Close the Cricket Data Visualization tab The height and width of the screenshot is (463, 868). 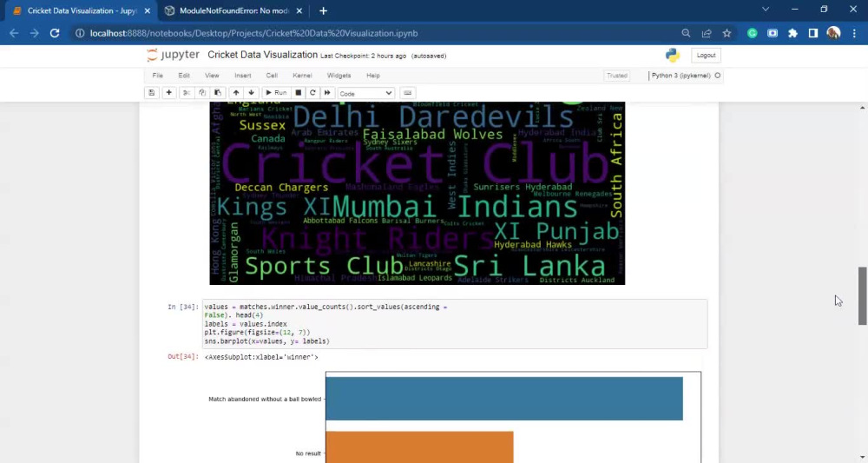[x=148, y=10]
